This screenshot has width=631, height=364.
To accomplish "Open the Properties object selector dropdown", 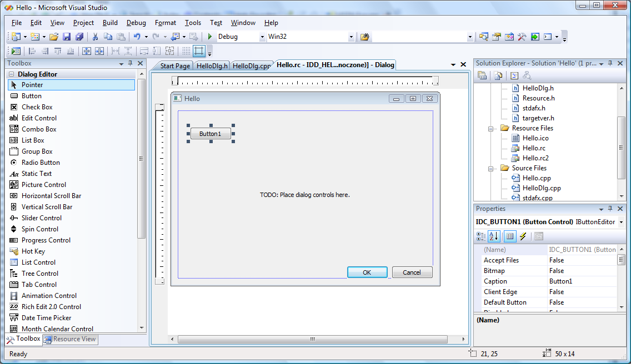I will point(622,222).
